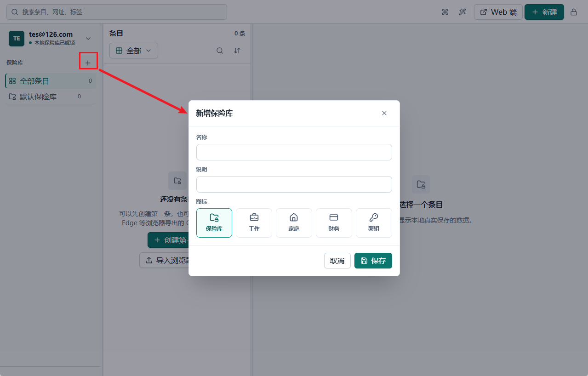The image size is (588, 376).
Task: Choose the 工作 briefcase icon option
Action: [x=254, y=223]
